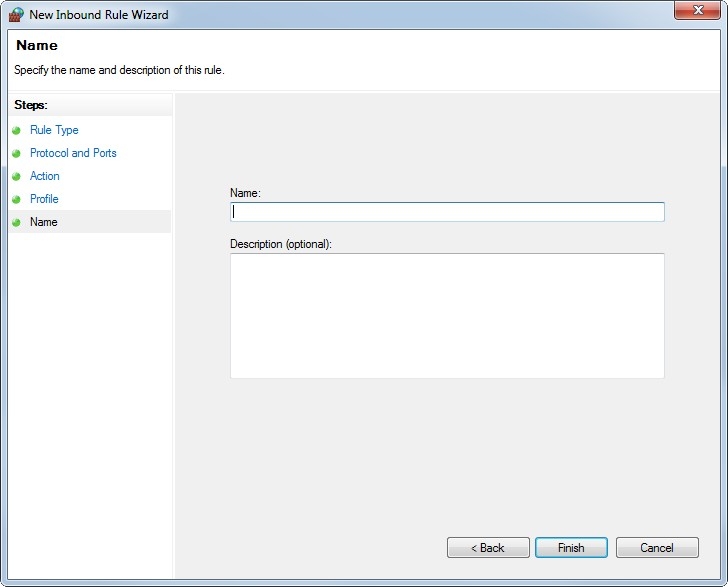Click the green bullet beside the Name step
The image size is (728, 587).
[16, 222]
